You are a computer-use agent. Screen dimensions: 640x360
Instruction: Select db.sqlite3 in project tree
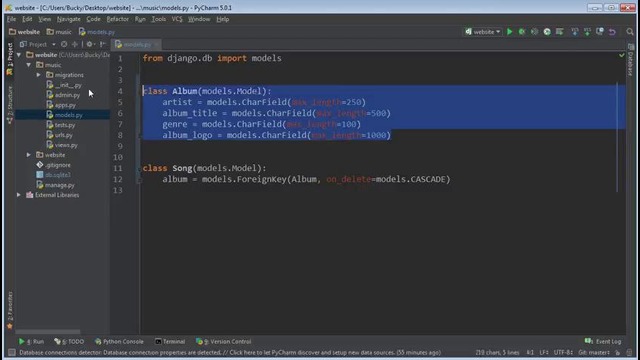click(x=54, y=175)
